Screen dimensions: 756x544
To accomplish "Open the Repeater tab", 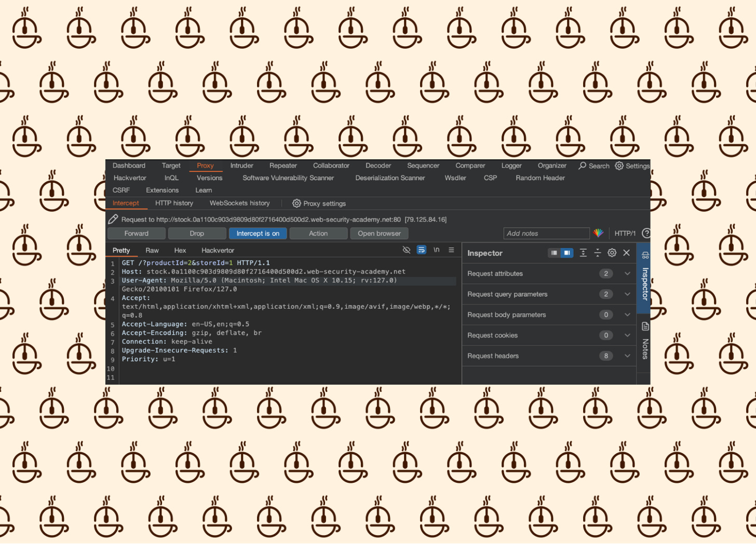I will coord(283,166).
